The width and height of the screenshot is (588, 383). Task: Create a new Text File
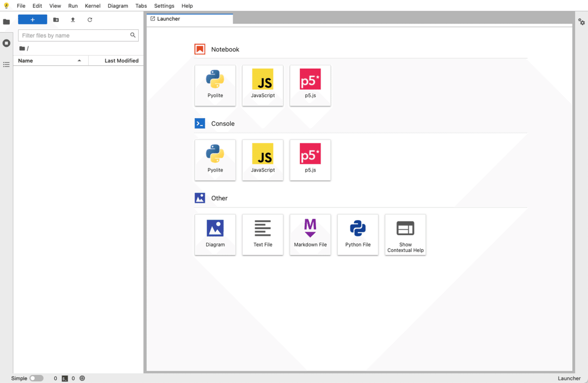click(263, 234)
